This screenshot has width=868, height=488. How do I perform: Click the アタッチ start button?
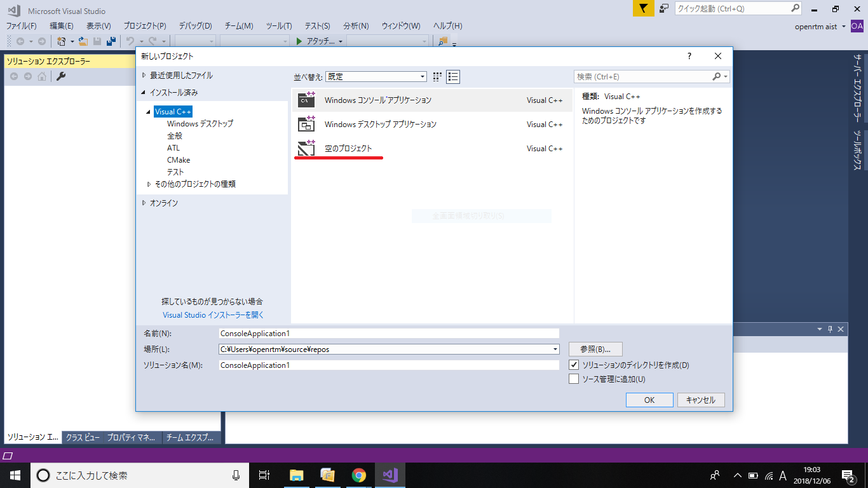pos(316,41)
